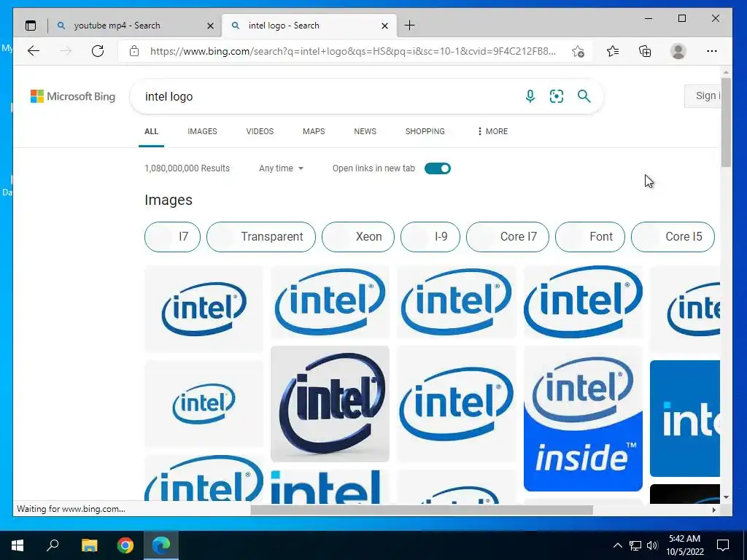Click the browser address bar URL
The height and width of the screenshot is (560, 747).
(352, 51)
